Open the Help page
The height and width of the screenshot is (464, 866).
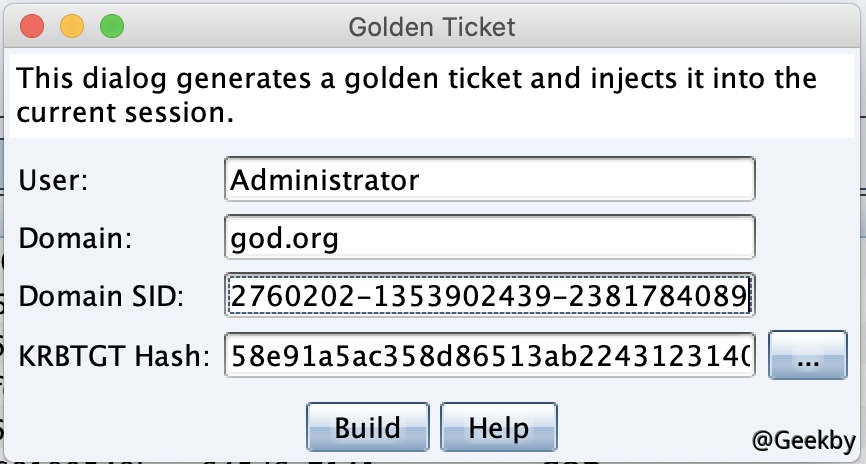[498, 428]
